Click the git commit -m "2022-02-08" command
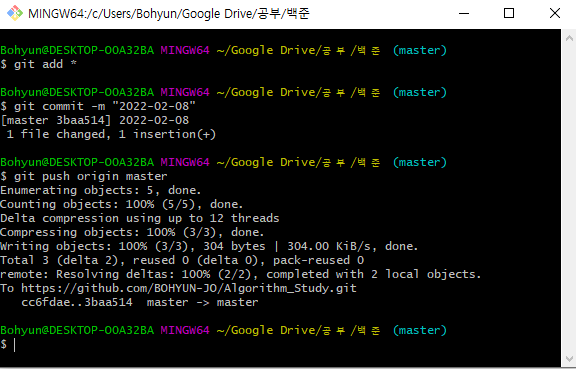Screen dimensions: 576x369 [98, 106]
